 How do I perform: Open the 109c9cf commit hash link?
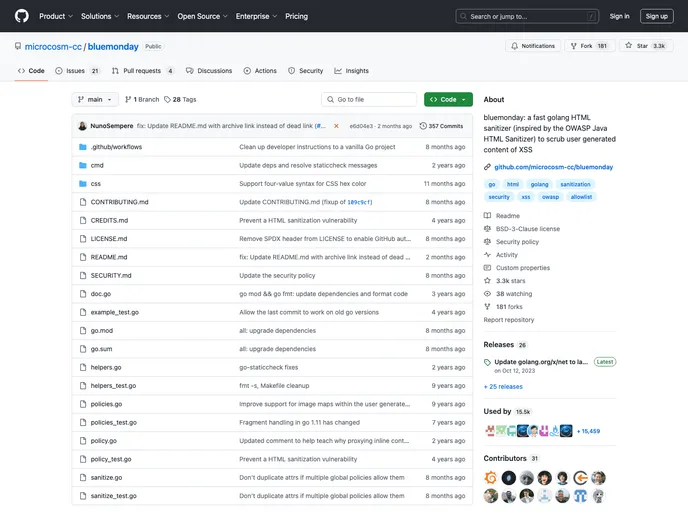[359, 202]
